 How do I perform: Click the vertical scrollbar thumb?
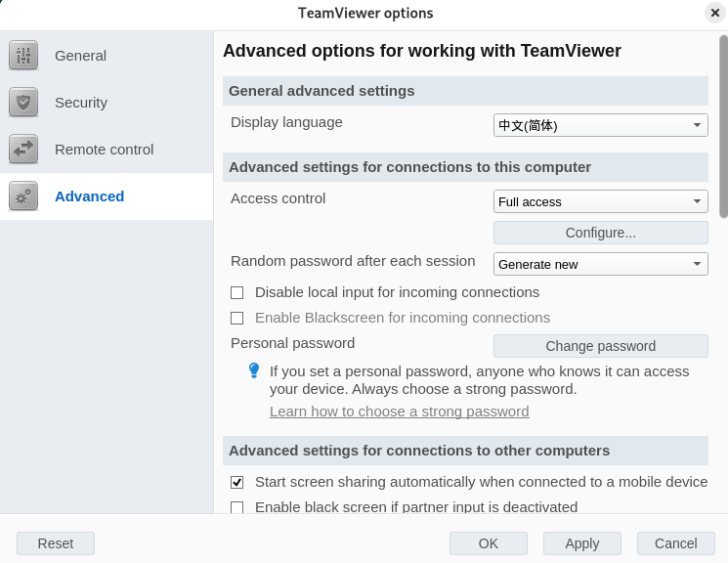point(723,127)
